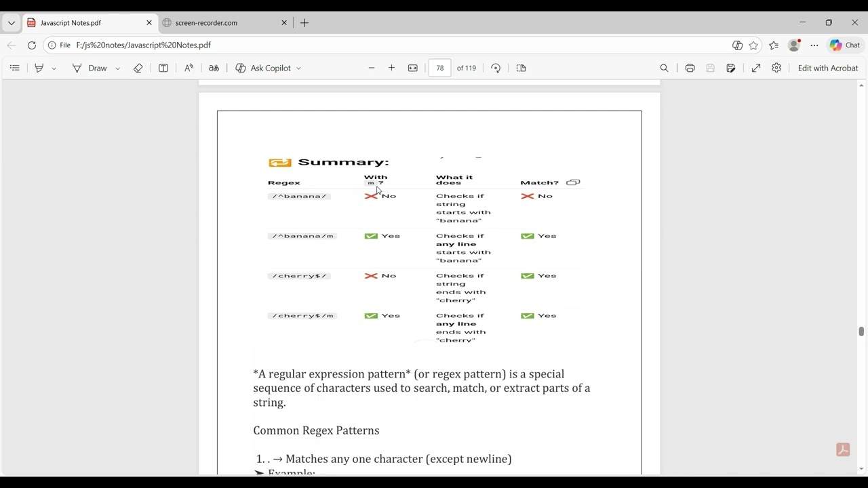Screen dimensions: 868x488
Task: Click the Save as icon
Action: tap(731, 68)
